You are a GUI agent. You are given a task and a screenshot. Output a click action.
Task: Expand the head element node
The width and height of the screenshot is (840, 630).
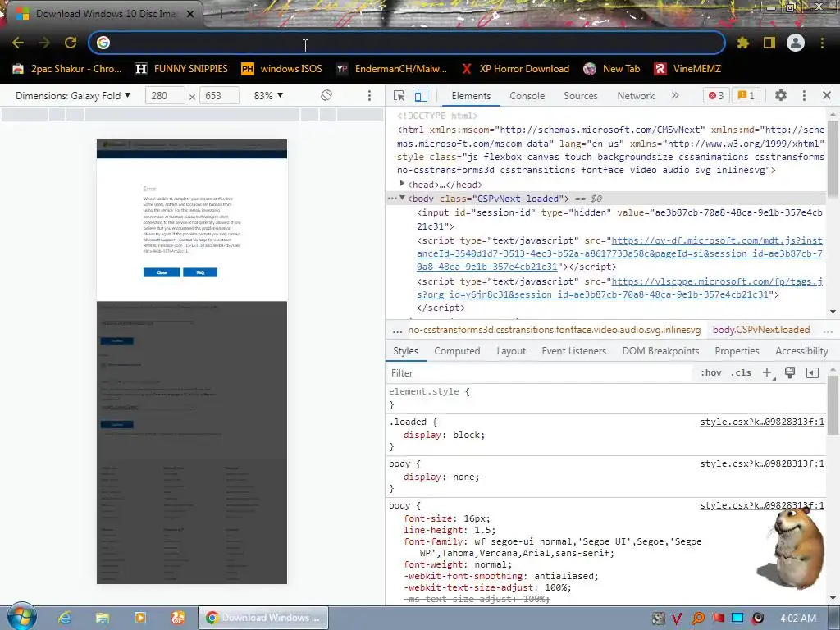(x=402, y=184)
